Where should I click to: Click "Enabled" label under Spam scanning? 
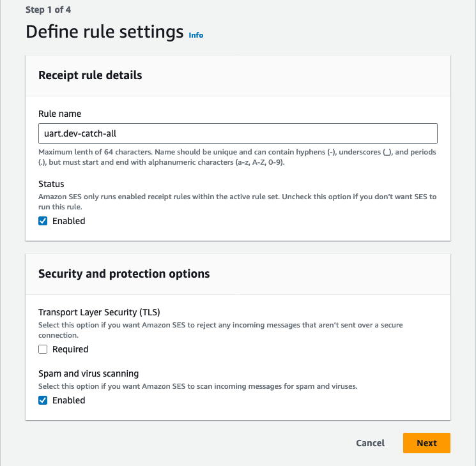click(68, 400)
